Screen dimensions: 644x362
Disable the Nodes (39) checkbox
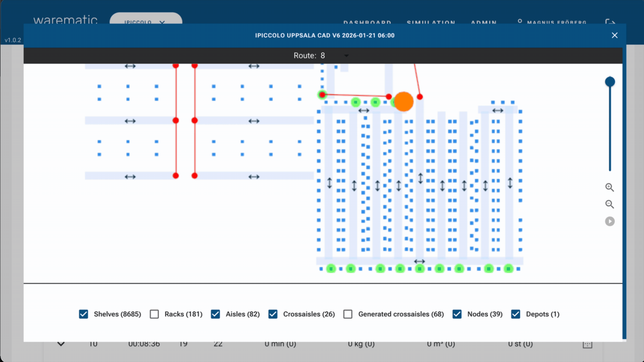[x=457, y=314]
